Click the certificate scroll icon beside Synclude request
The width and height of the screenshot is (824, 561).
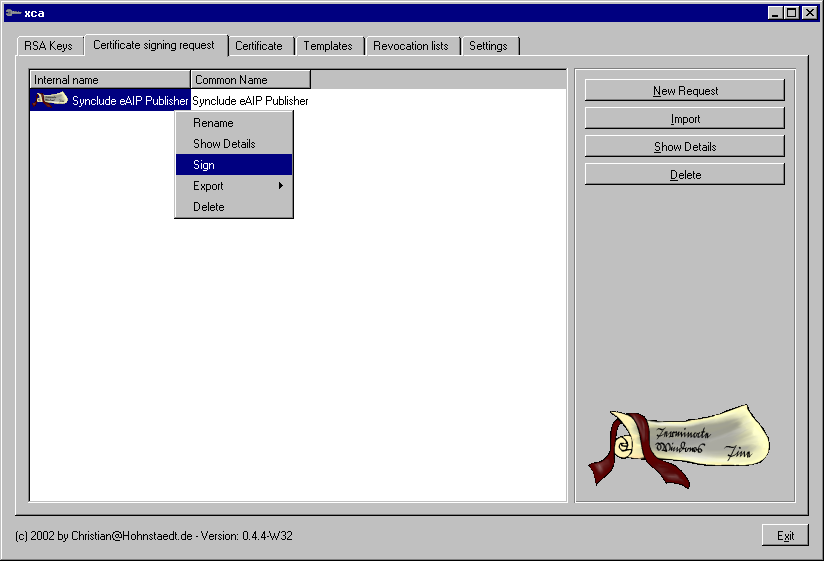[x=50, y=100]
